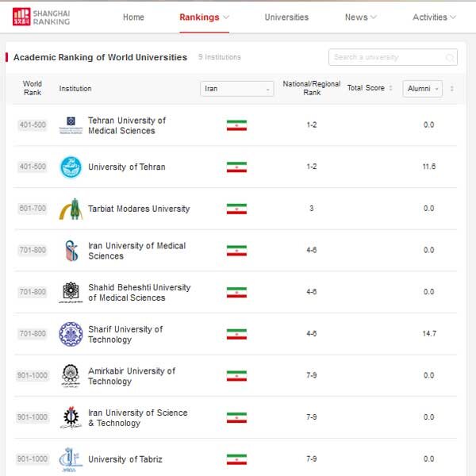This screenshot has width=476, height=476.
Task: Click the search magnifier icon
Action: point(450,58)
